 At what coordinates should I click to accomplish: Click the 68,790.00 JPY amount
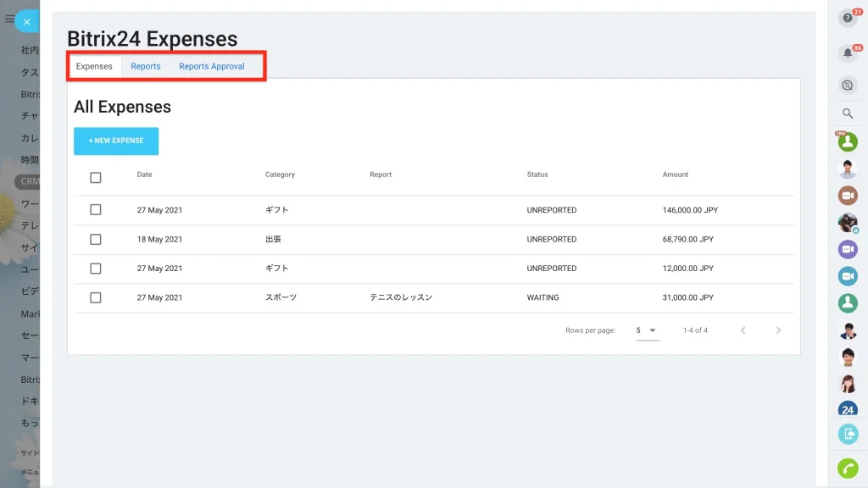pyautogui.click(x=687, y=239)
